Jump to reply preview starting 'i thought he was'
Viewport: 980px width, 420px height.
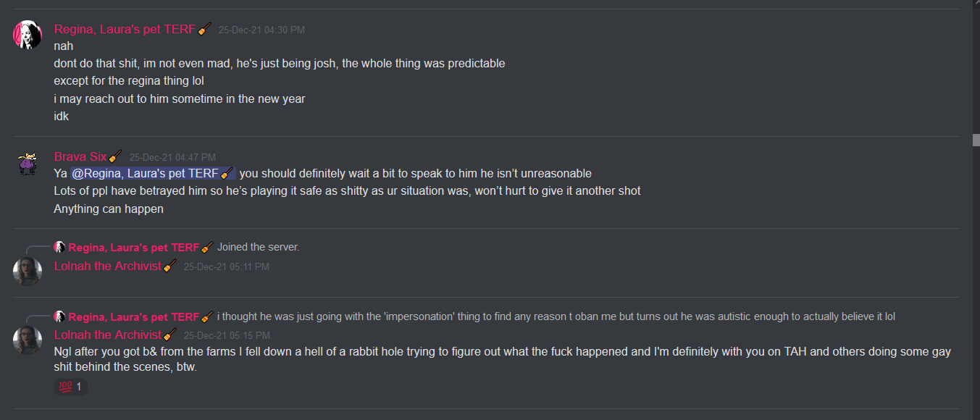[x=556, y=317]
